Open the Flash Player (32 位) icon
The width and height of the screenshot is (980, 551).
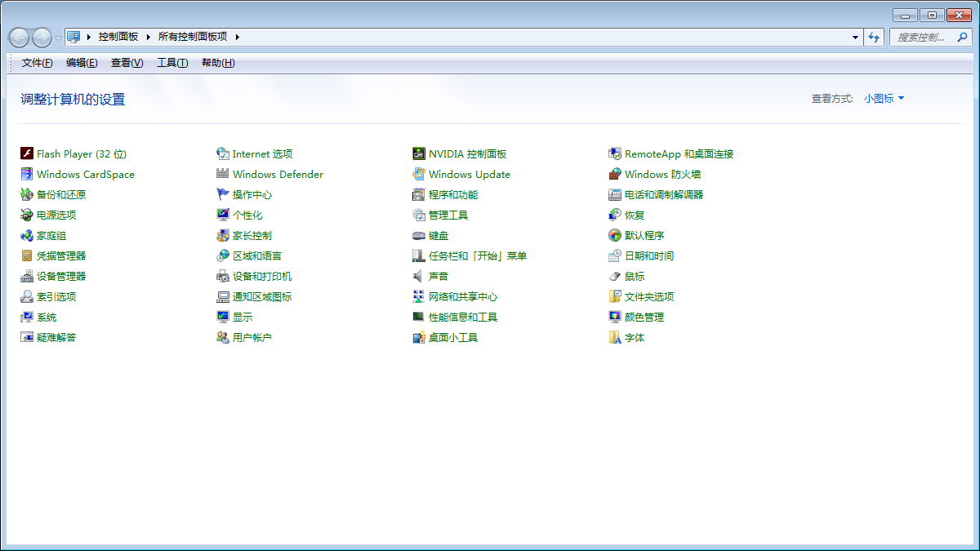tap(27, 153)
